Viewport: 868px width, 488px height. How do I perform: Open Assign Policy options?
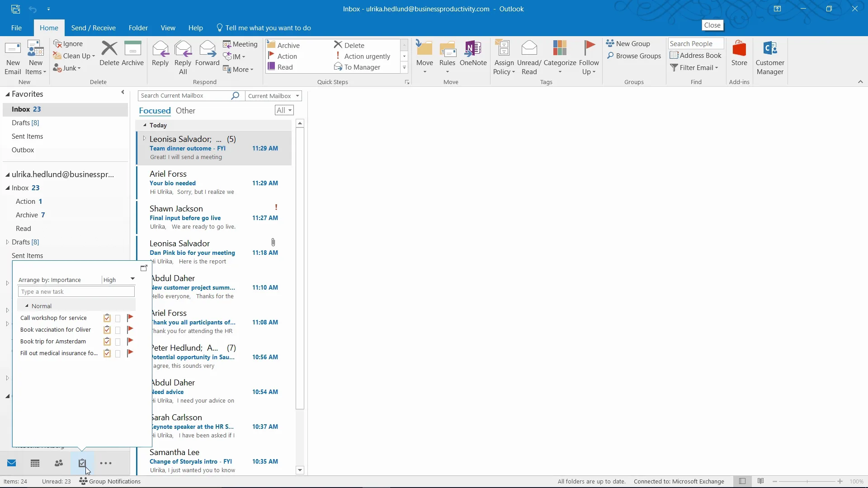(504, 58)
